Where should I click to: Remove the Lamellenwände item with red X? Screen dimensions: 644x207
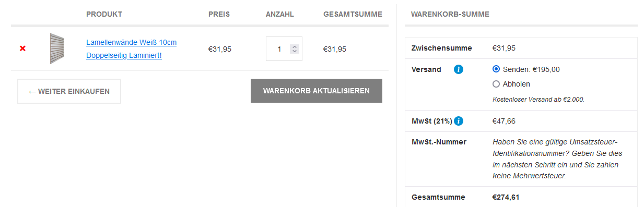click(22, 48)
